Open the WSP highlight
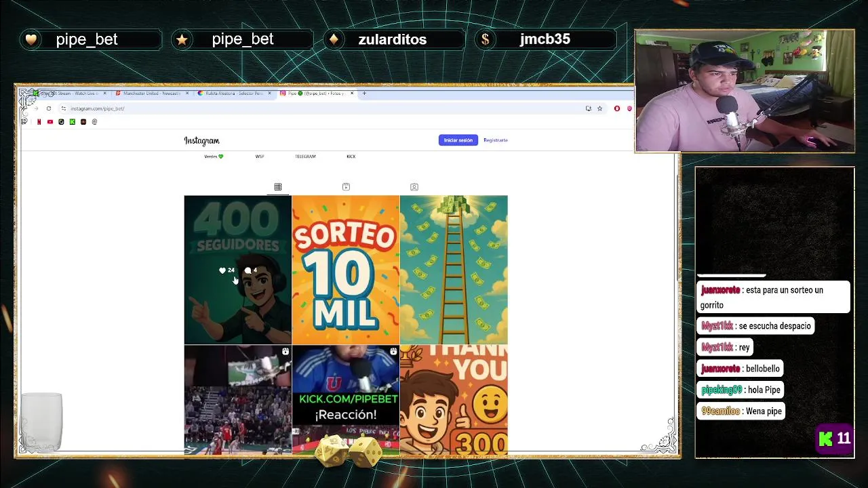Image resolution: width=868 pixels, height=488 pixels. pyautogui.click(x=260, y=157)
